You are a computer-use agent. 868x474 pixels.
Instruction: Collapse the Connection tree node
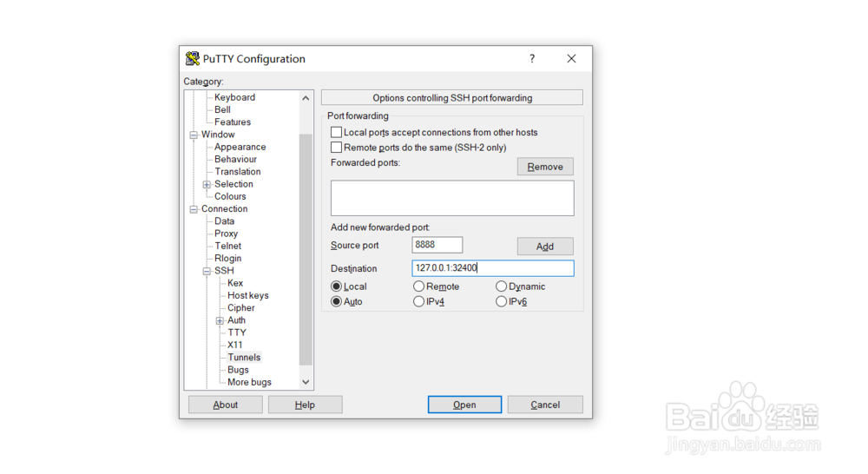point(194,209)
